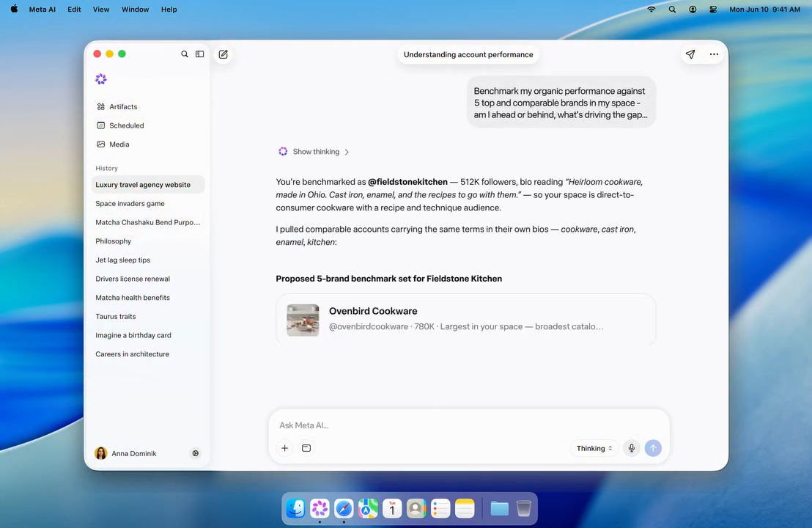Open the Ovenbird Cookware thumbnail card
This screenshot has height=528, width=812.
point(303,320)
